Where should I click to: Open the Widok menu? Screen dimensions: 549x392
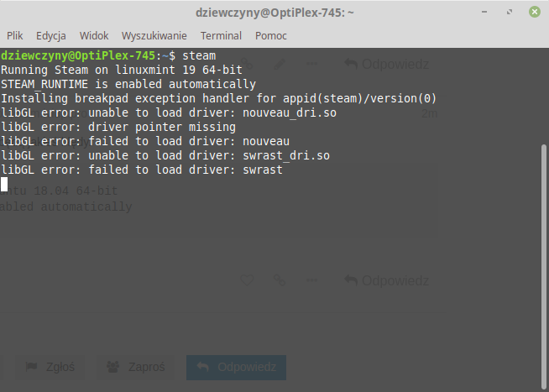(94, 36)
